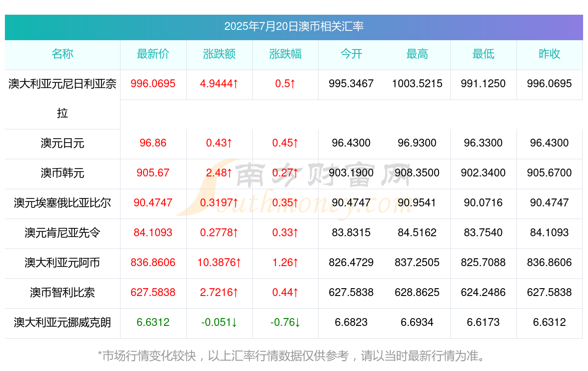Click highest value 1003.5215
The image size is (588, 371).
[x=417, y=84]
